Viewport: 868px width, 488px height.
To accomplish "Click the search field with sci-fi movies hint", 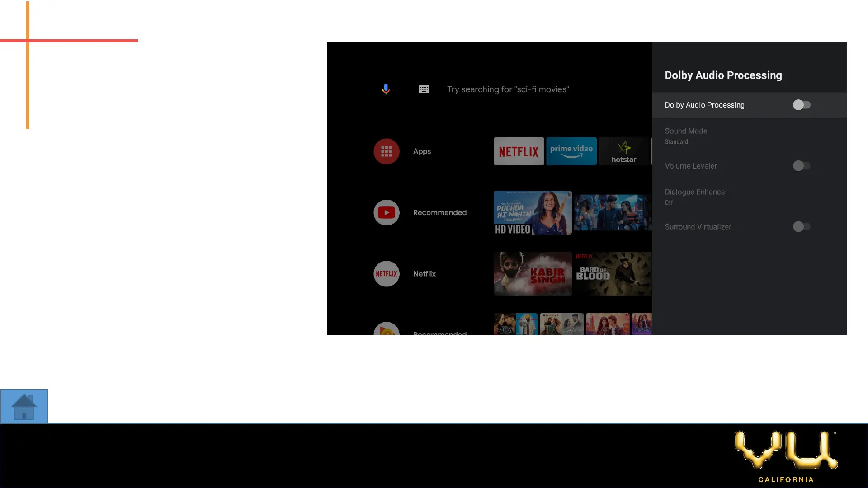I will [x=508, y=89].
